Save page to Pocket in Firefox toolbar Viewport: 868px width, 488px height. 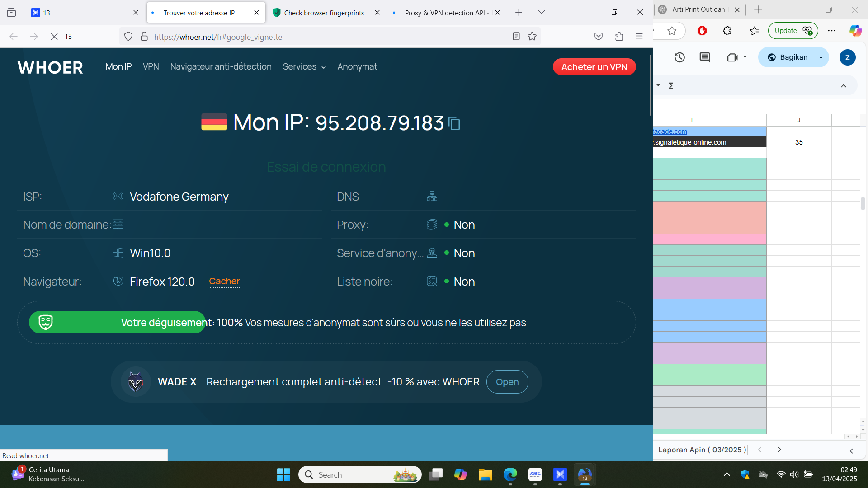click(x=599, y=37)
